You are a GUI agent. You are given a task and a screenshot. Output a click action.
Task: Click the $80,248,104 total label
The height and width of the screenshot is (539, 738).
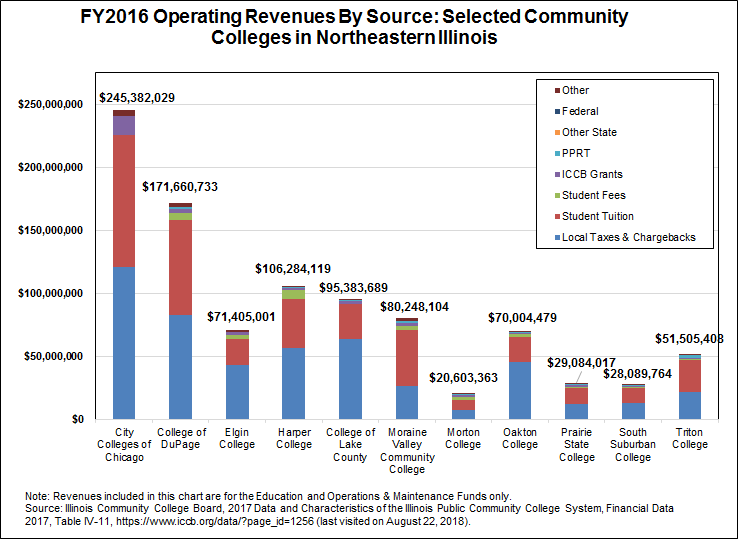(415, 307)
